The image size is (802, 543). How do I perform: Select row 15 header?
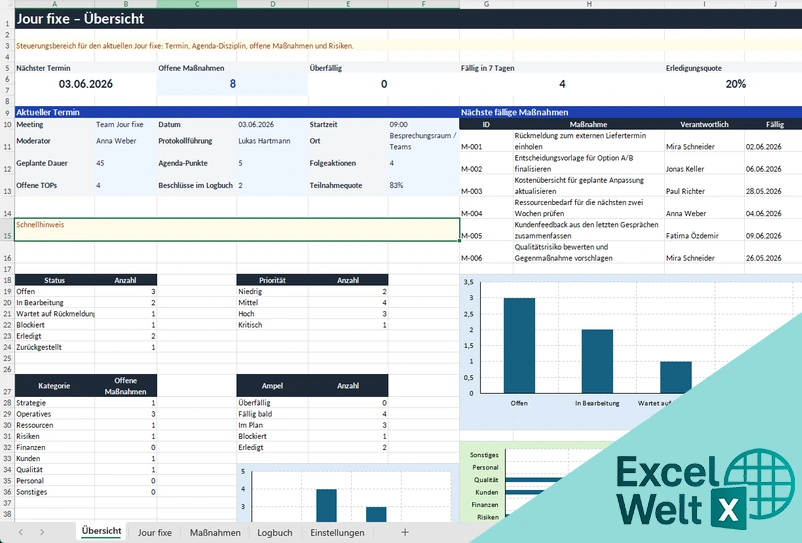click(x=7, y=230)
